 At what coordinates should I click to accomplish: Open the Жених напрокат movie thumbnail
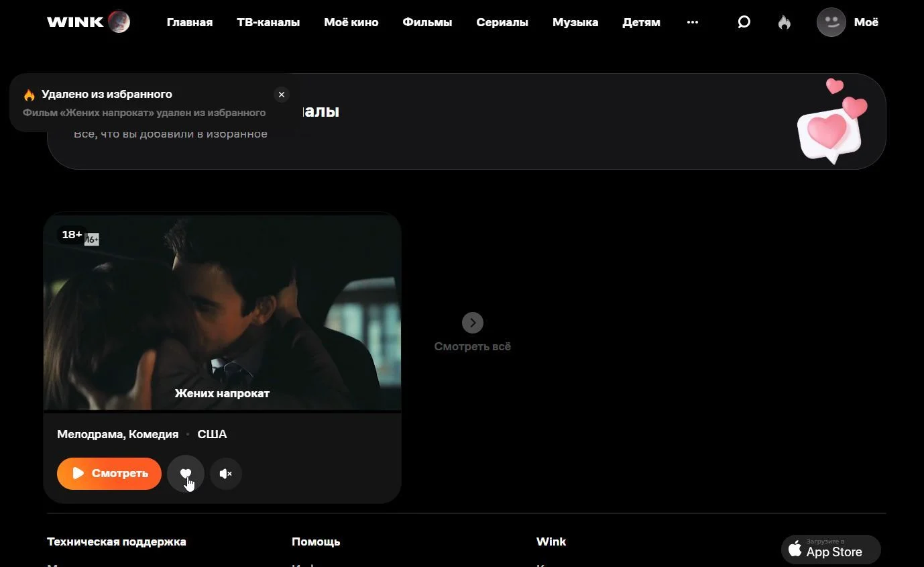[x=223, y=313]
